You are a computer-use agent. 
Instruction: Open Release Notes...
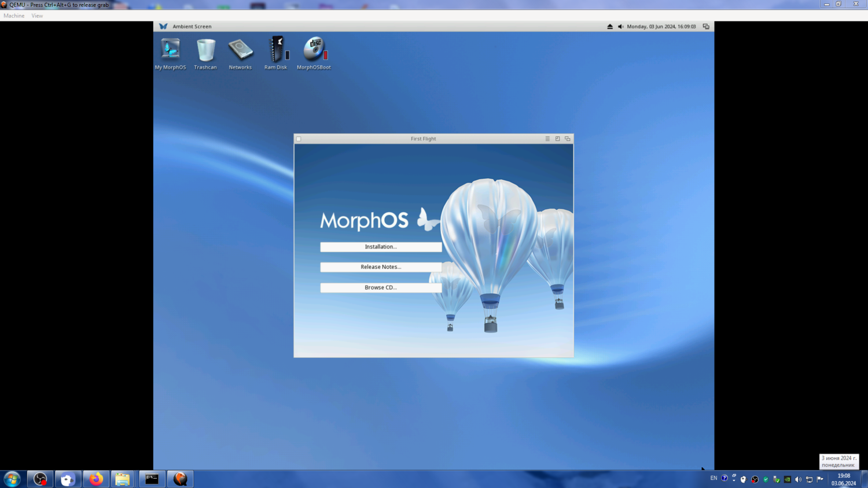click(381, 267)
